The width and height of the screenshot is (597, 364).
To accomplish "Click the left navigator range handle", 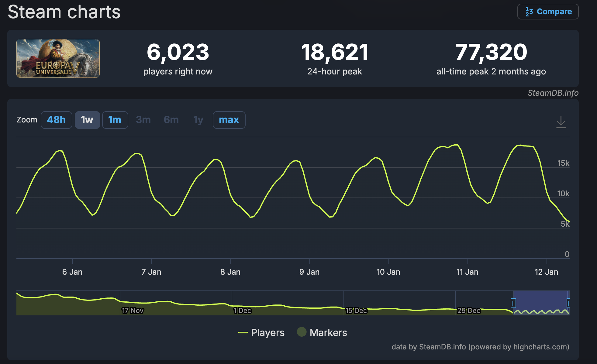I will click(x=513, y=303).
